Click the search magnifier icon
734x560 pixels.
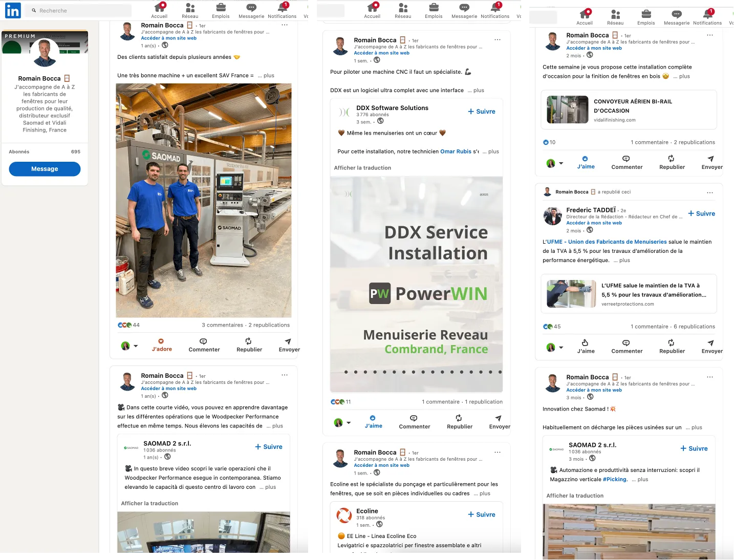point(34,10)
